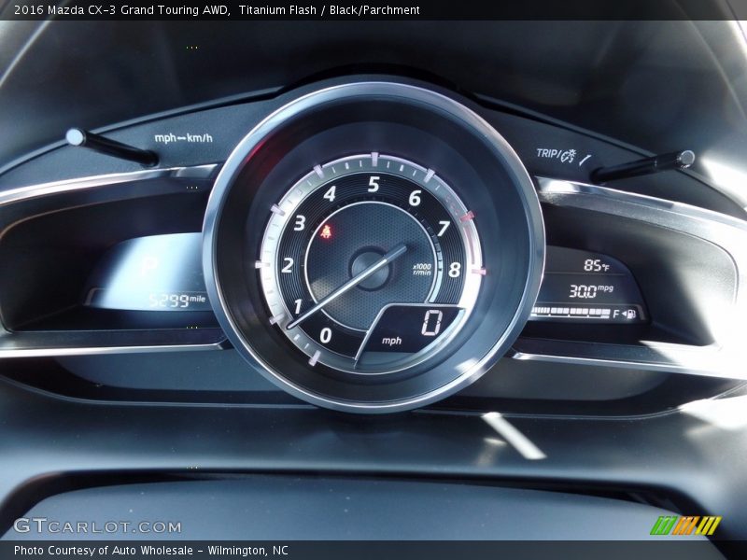Click the P gear indicator
Viewport: 747px width, 560px height.
coord(148,267)
